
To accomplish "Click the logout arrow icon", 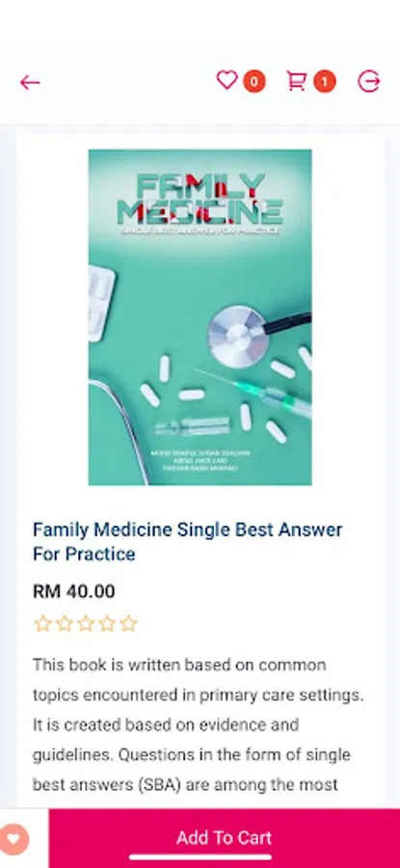I will click(x=368, y=81).
